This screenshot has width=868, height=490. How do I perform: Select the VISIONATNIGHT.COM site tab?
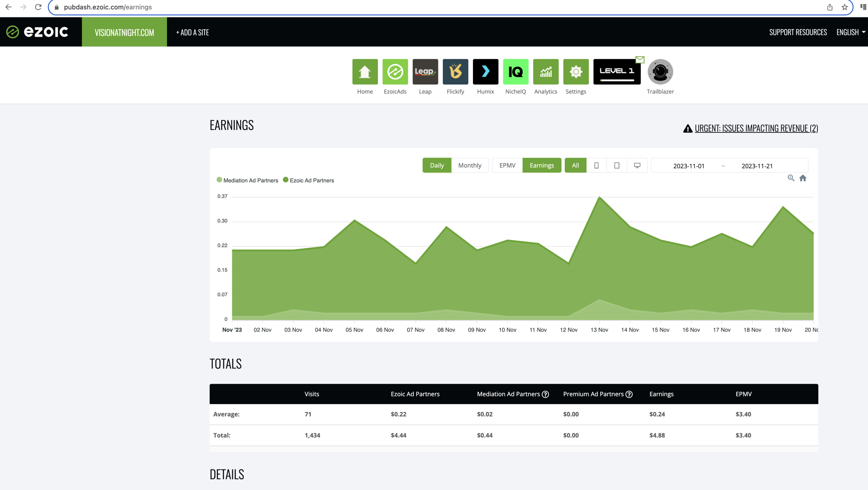coord(124,32)
